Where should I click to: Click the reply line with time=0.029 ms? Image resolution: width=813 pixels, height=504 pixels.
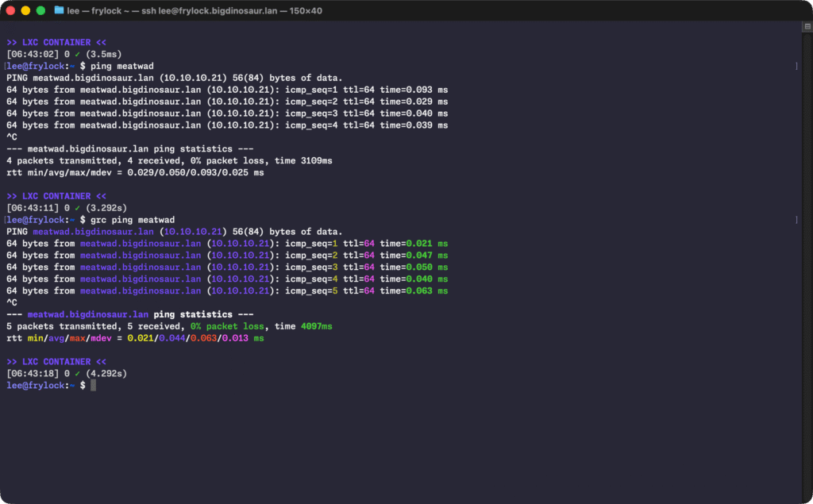pos(227,102)
